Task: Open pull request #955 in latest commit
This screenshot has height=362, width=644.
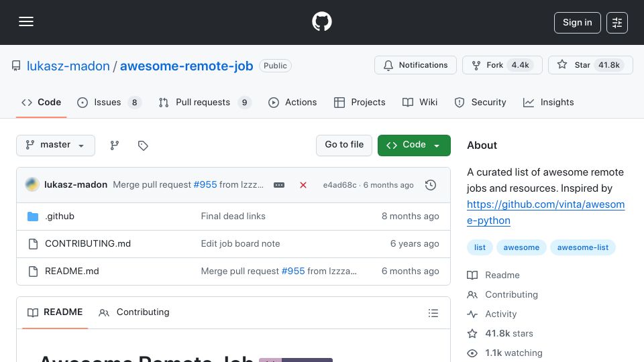Action: click(x=205, y=185)
